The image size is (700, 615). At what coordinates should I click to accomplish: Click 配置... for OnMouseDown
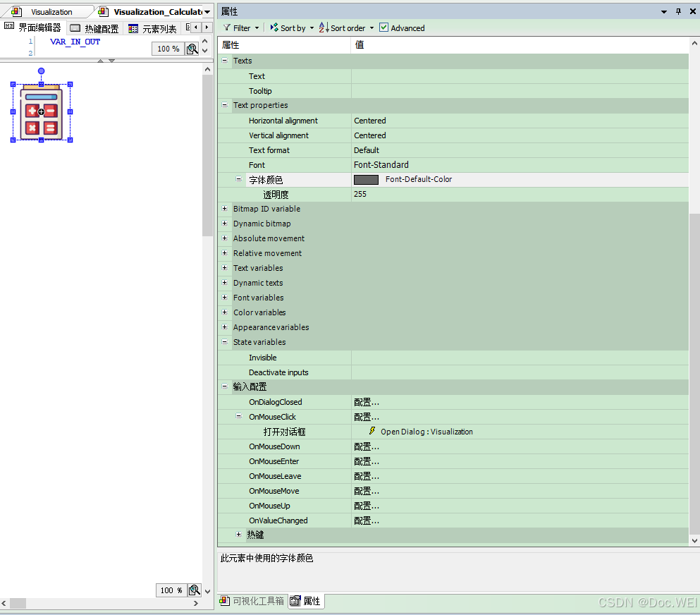tap(367, 446)
